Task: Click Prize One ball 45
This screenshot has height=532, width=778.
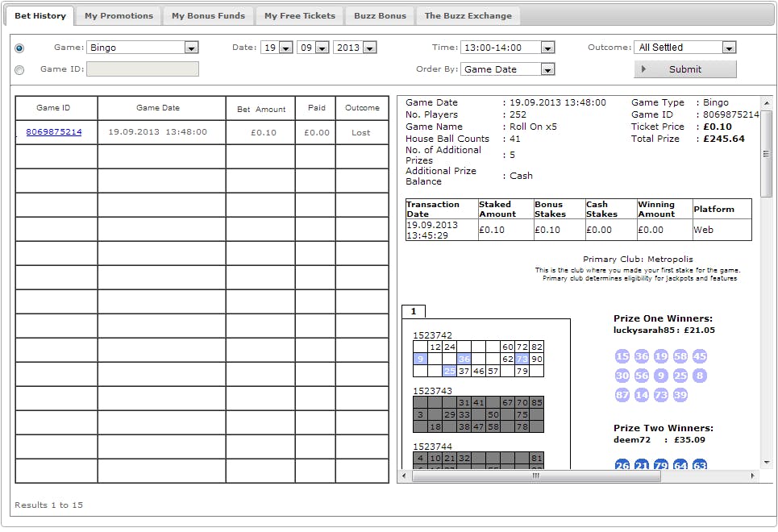Action: point(700,356)
